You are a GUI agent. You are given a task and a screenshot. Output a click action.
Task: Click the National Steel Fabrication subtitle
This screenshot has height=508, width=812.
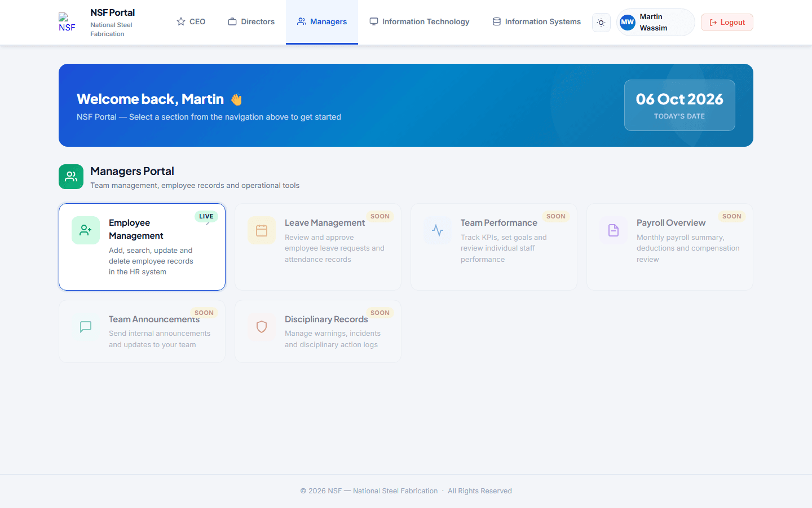coord(112,29)
